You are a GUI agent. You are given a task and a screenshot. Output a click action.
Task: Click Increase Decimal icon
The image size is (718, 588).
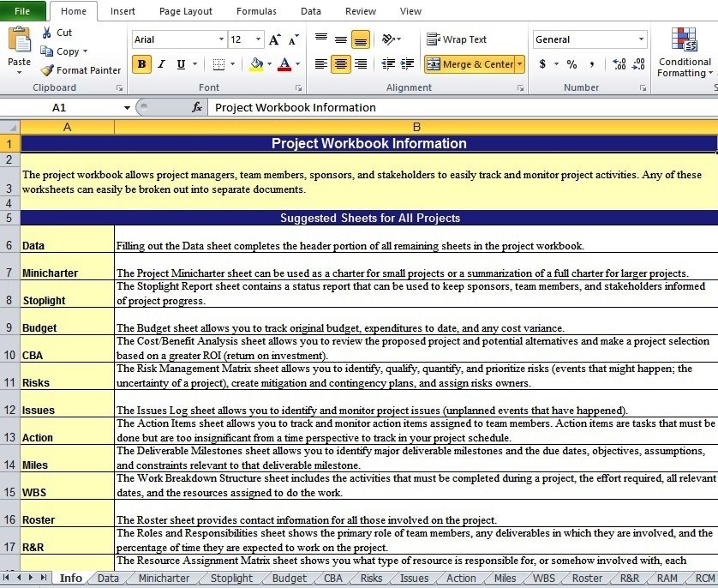[619, 64]
